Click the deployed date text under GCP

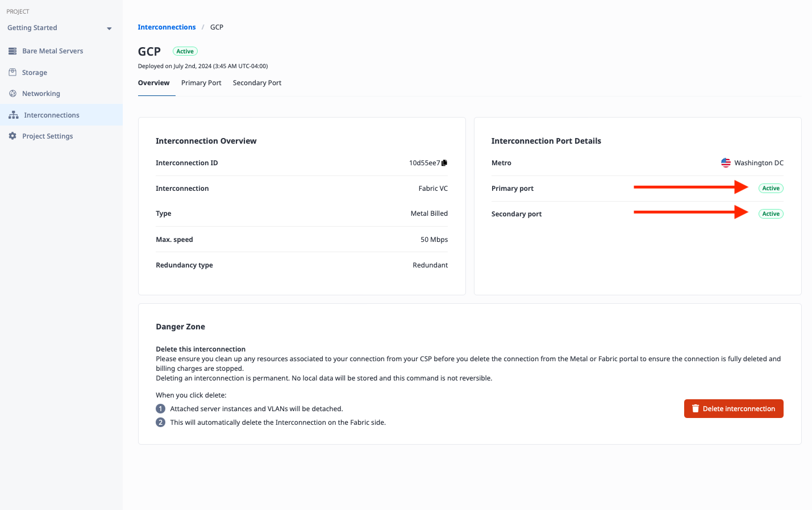pos(203,66)
